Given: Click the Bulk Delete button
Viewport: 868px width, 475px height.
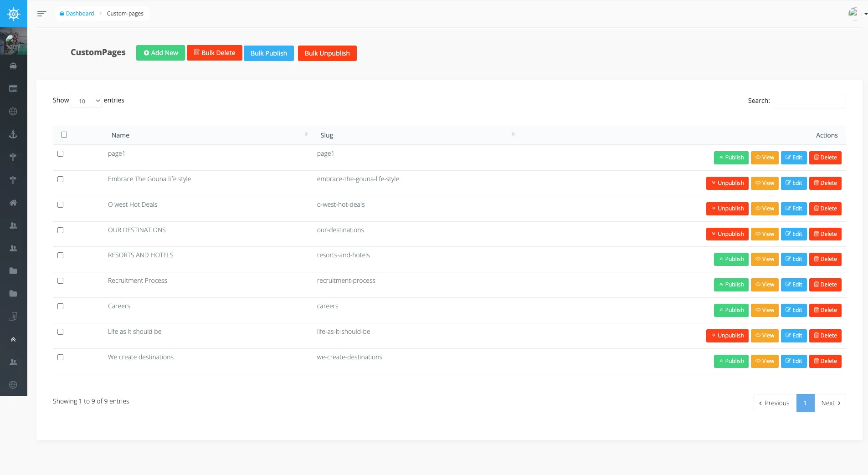Looking at the screenshot, I should [215, 53].
